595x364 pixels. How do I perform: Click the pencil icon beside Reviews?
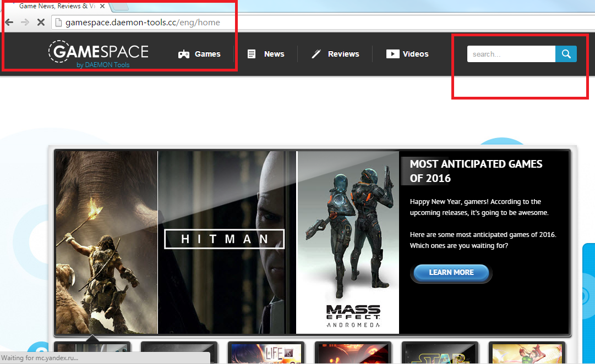316,54
